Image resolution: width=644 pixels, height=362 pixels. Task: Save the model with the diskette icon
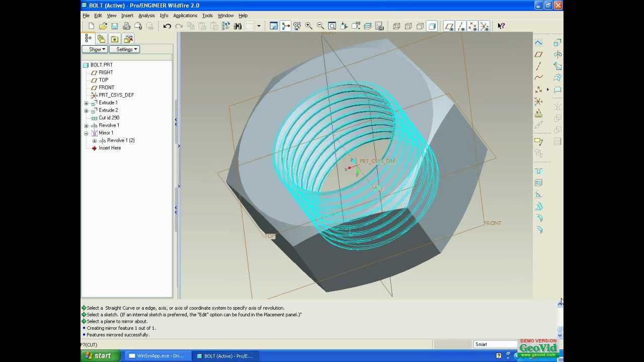[x=115, y=26]
